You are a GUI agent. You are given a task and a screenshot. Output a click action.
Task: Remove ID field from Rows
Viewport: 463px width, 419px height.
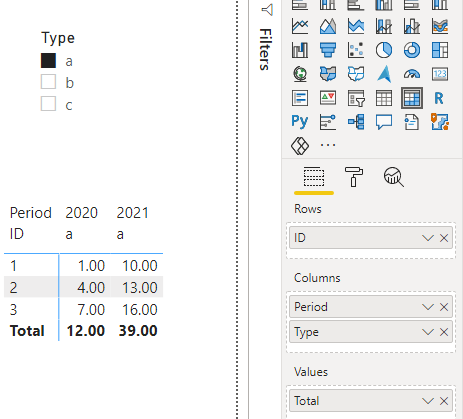point(444,238)
